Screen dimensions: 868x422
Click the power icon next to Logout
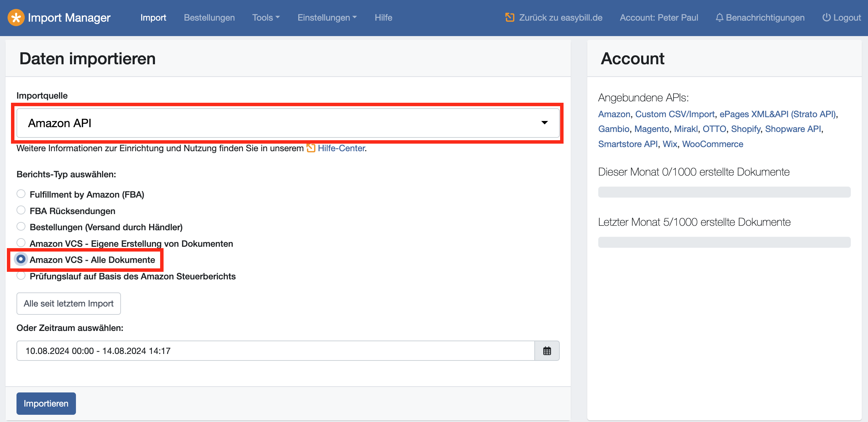coord(826,18)
